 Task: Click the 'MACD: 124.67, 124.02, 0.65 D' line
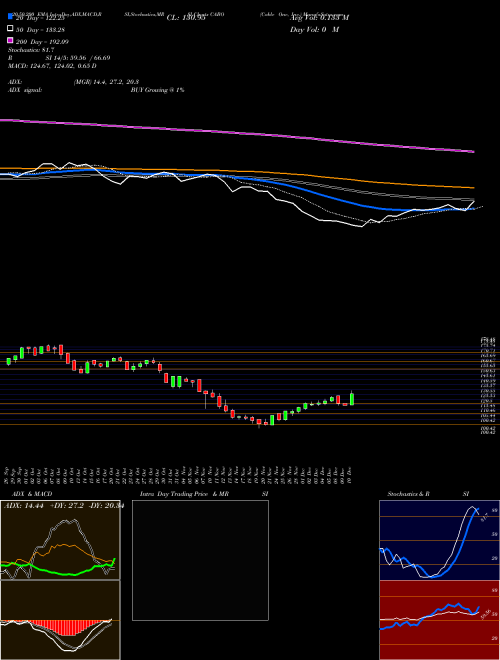[52, 66]
